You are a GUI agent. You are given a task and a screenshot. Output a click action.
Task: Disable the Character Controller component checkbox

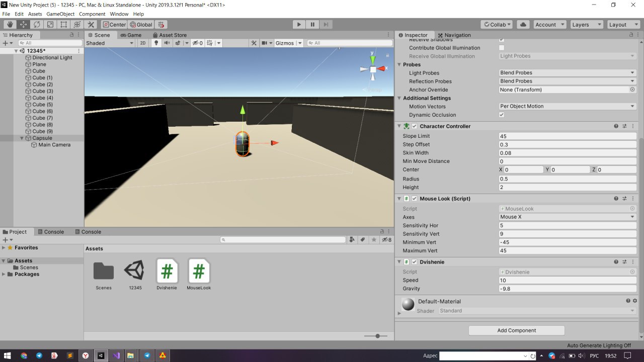[x=415, y=126]
